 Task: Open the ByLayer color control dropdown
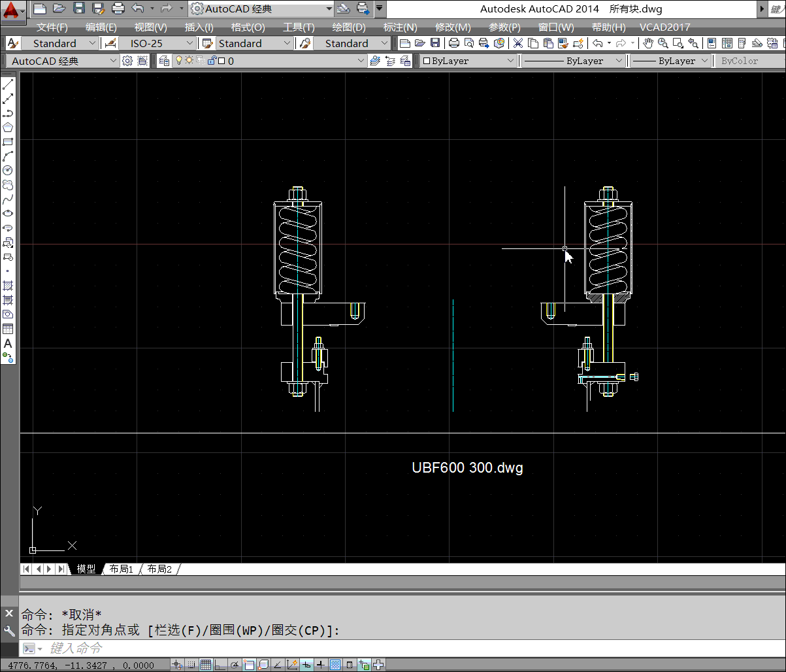[x=468, y=61]
